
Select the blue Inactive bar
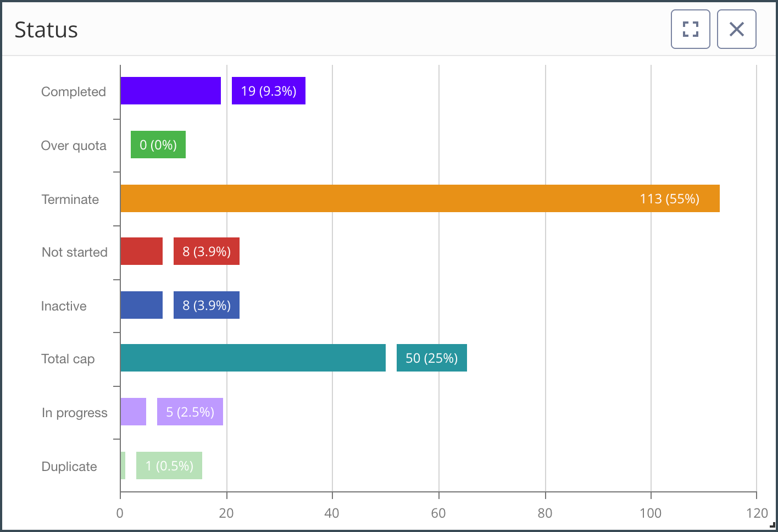coord(141,305)
